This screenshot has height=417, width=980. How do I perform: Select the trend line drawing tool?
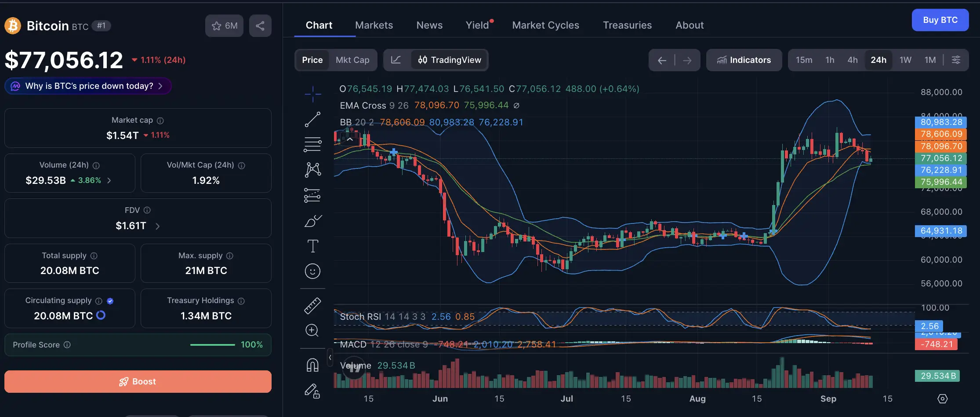click(x=312, y=119)
